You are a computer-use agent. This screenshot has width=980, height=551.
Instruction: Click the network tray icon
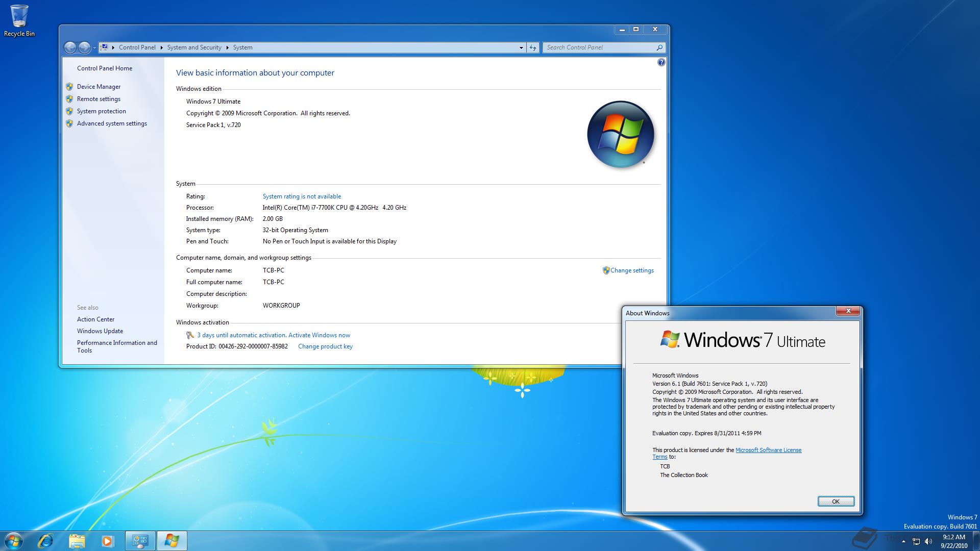[x=916, y=541]
